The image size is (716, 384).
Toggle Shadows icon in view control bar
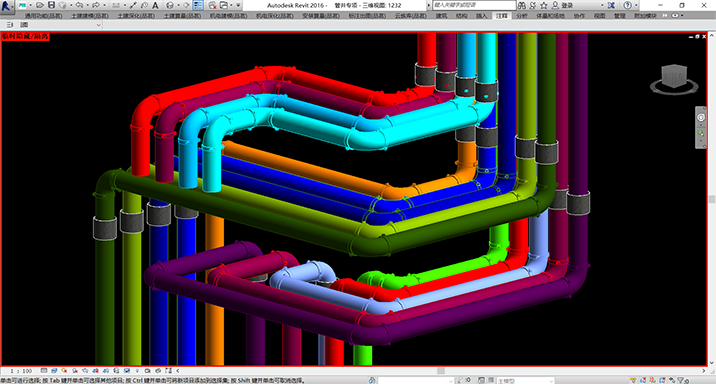coord(75,370)
